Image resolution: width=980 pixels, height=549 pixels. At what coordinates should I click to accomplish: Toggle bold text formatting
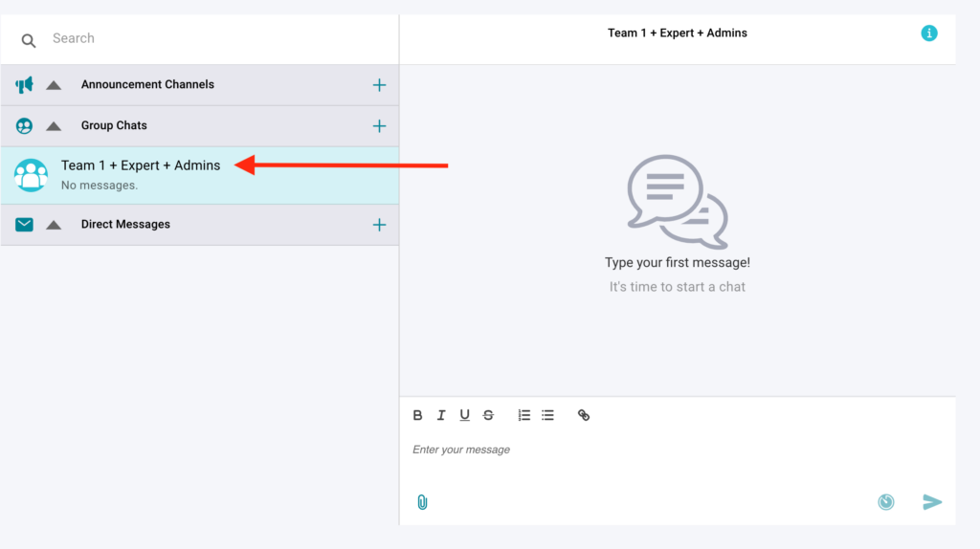417,415
